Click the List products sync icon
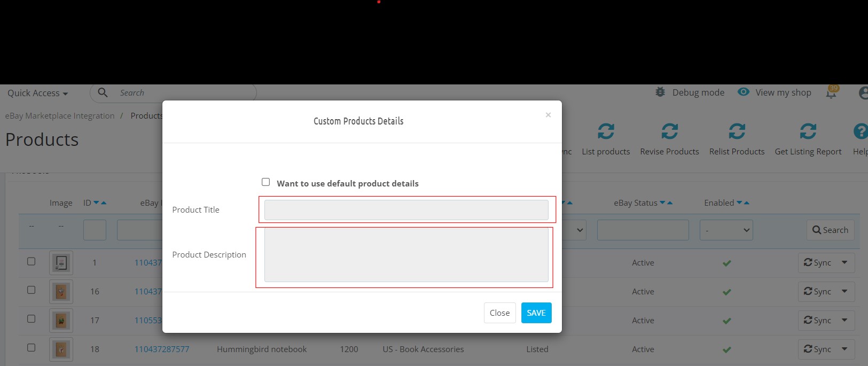This screenshot has width=868, height=366. 606,131
